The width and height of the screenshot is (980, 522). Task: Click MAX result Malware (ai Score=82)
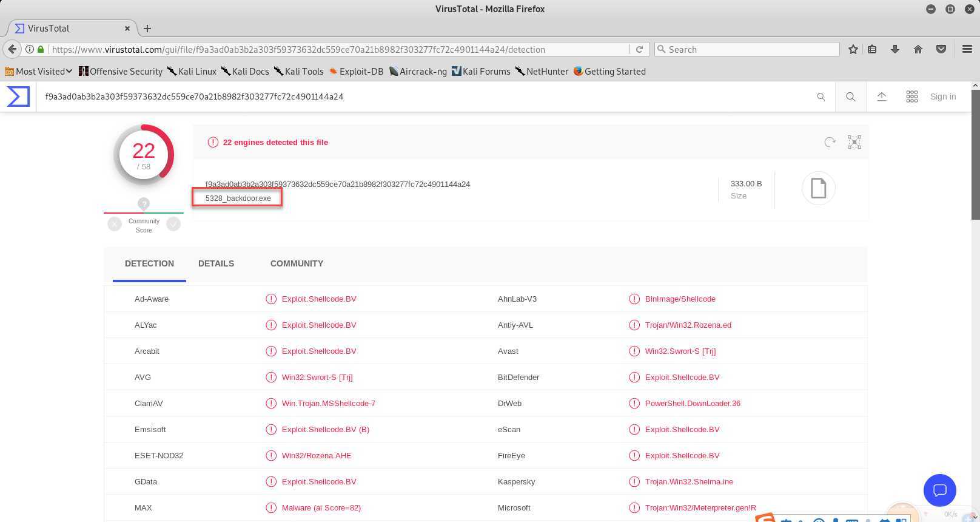321,507
